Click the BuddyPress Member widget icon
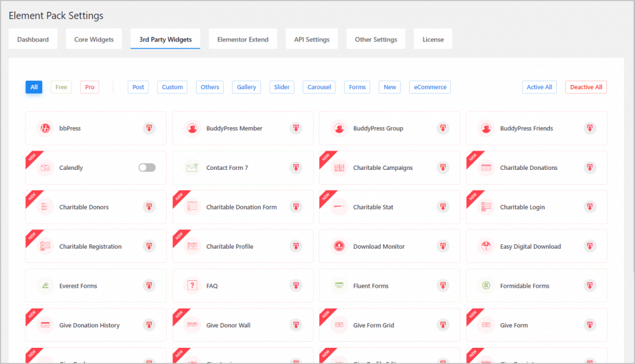 [x=192, y=128]
